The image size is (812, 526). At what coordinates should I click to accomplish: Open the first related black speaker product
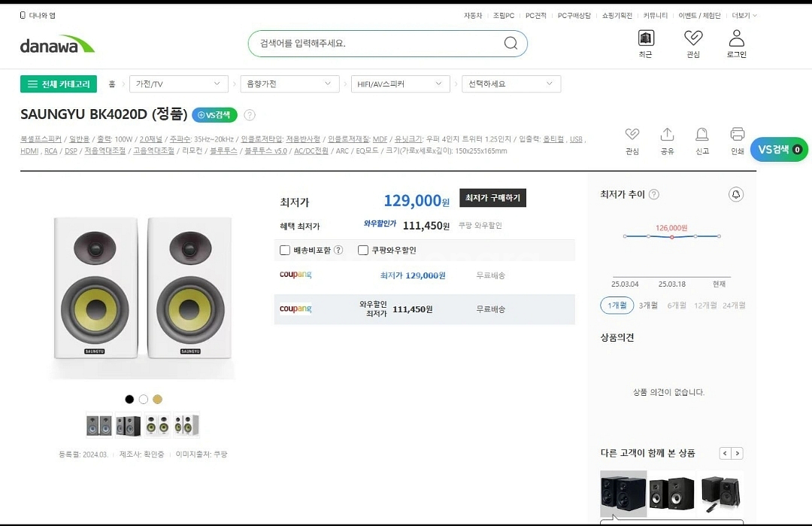pos(623,494)
